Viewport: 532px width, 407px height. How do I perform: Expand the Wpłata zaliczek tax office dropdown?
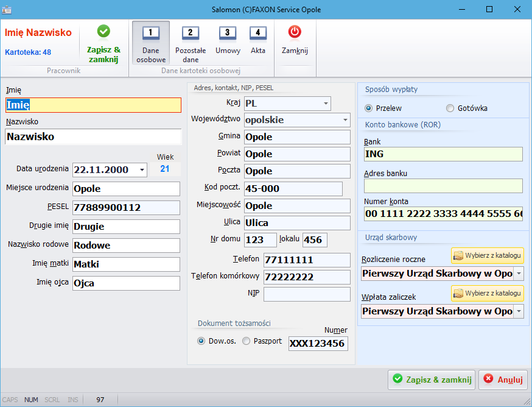point(519,311)
